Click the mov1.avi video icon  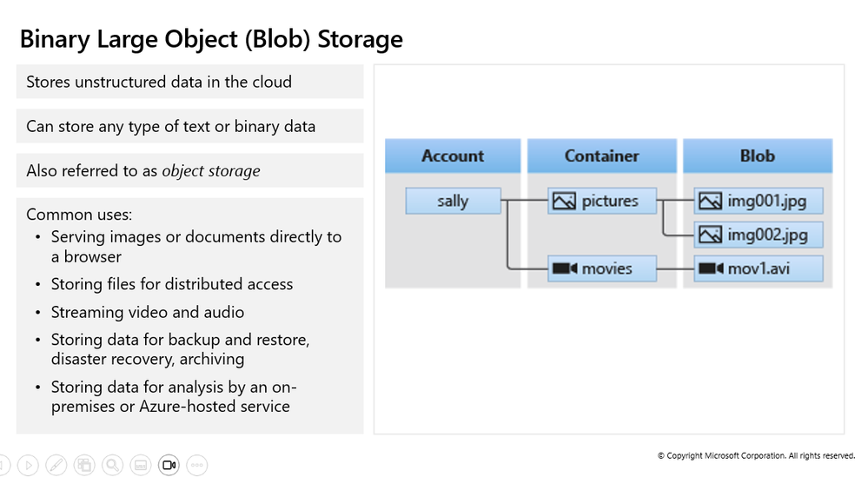pyautogui.click(x=711, y=268)
